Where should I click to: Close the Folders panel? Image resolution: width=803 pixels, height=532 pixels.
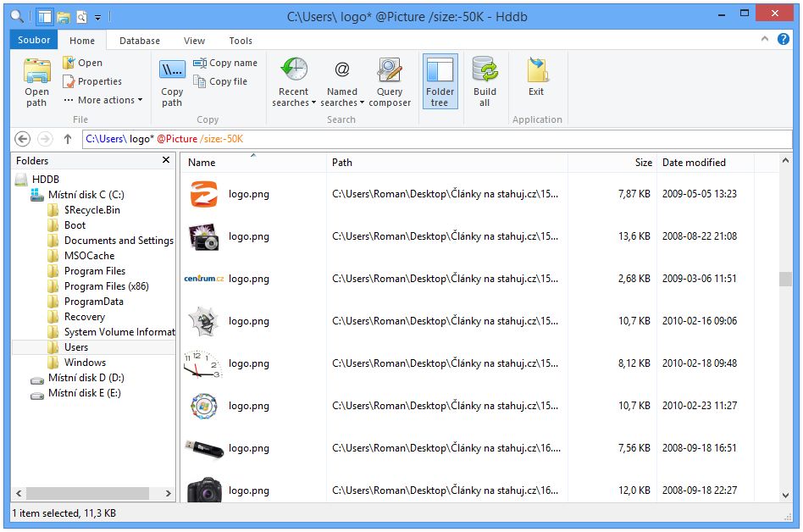(x=166, y=160)
